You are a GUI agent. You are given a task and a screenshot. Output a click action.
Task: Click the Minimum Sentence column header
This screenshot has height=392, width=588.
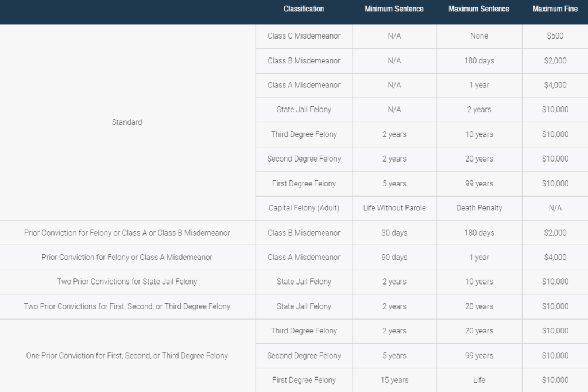[x=394, y=9]
